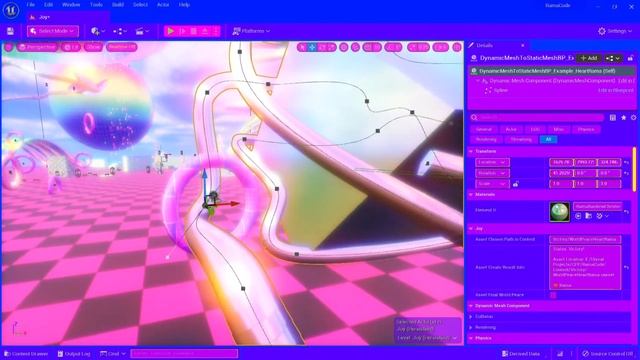Open the Content Drawer
The height and width of the screenshot is (360, 640).
tap(26, 354)
